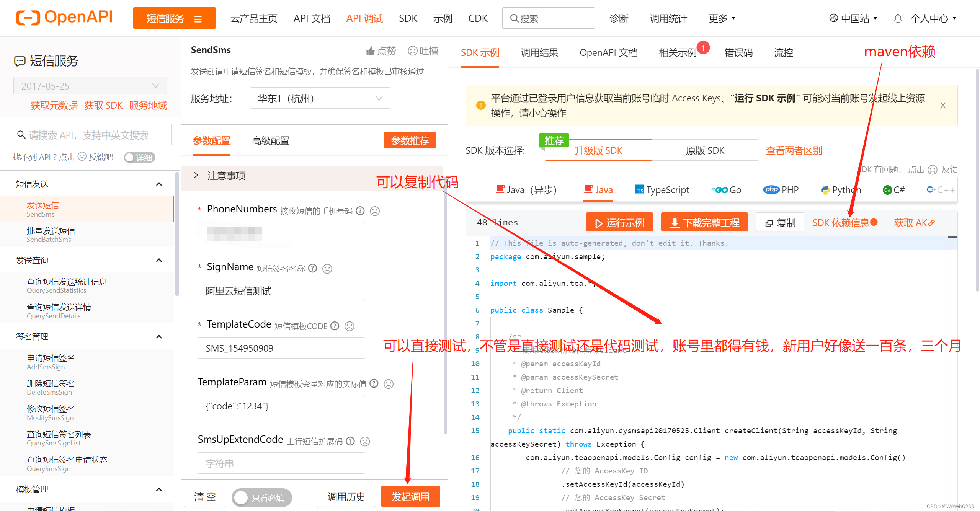This screenshot has width=980, height=512.
Task: Go to 云产品主页
Action: [x=253, y=18]
